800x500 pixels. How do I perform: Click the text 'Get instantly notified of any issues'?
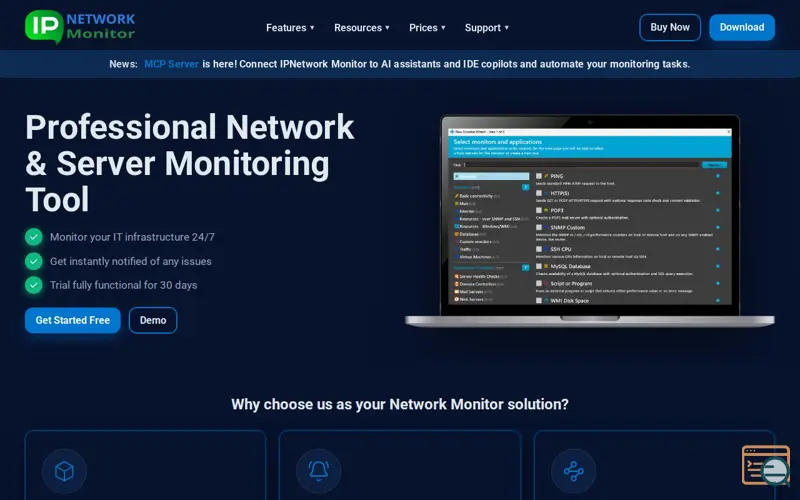click(131, 261)
